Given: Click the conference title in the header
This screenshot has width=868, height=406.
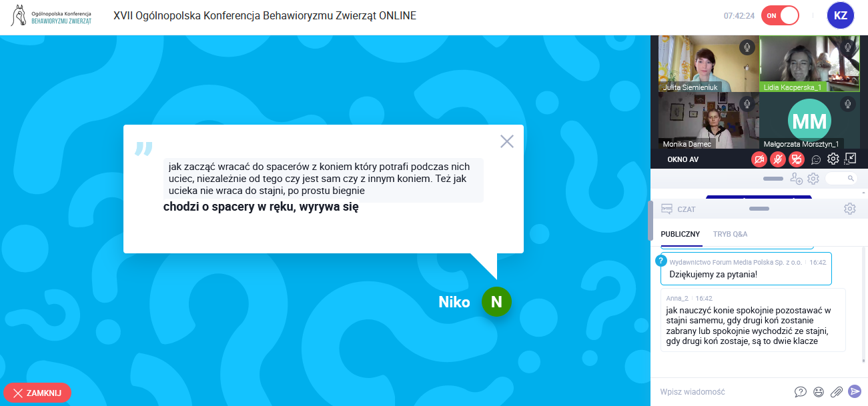Looking at the screenshot, I should pyautogui.click(x=265, y=15).
